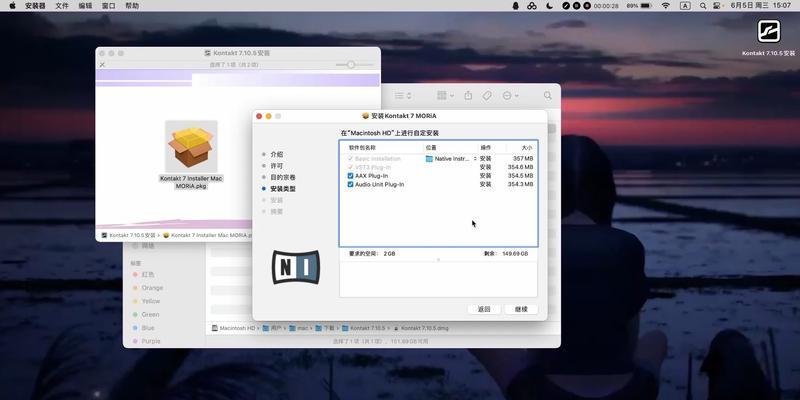Open the Kontakt 7 Installer Mac MORiA.pkg package icon
The width and height of the screenshot is (800, 400).
191,147
